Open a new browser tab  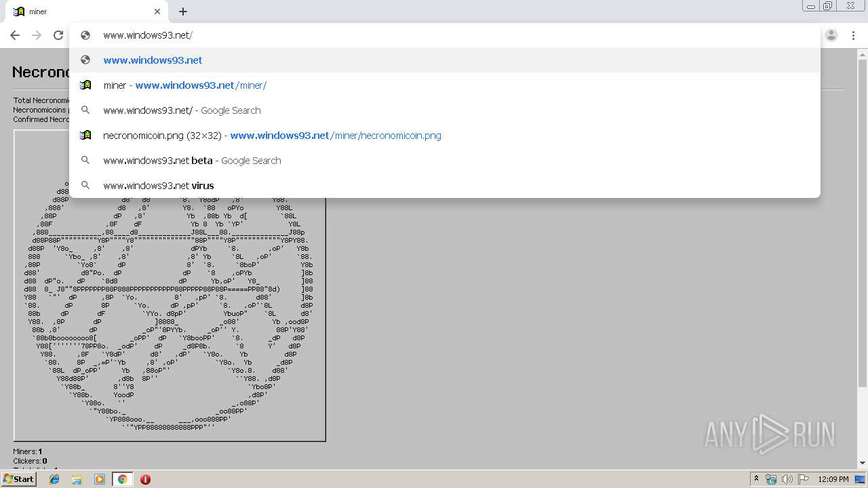(183, 12)
